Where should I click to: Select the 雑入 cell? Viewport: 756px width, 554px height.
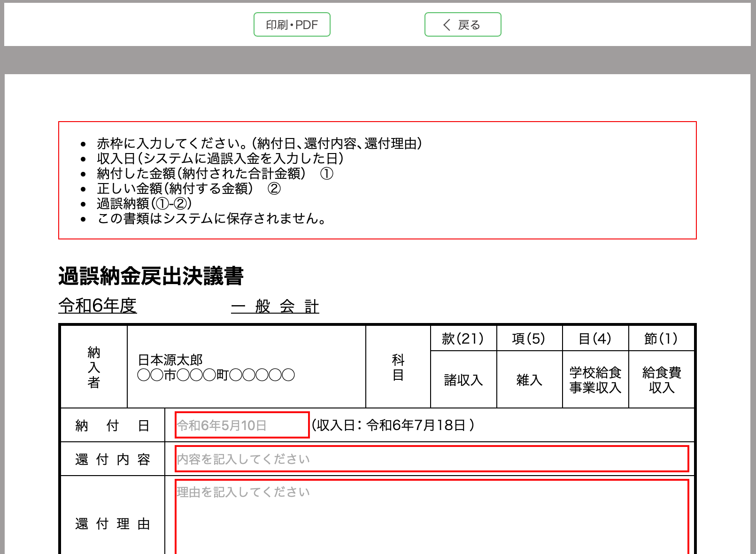coord(529,379)
